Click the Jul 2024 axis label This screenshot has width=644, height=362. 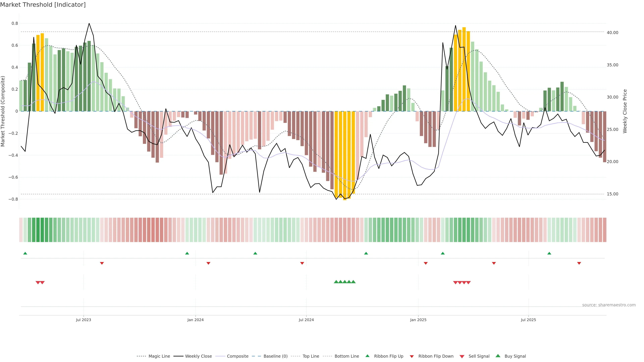[x=306, y=320]
